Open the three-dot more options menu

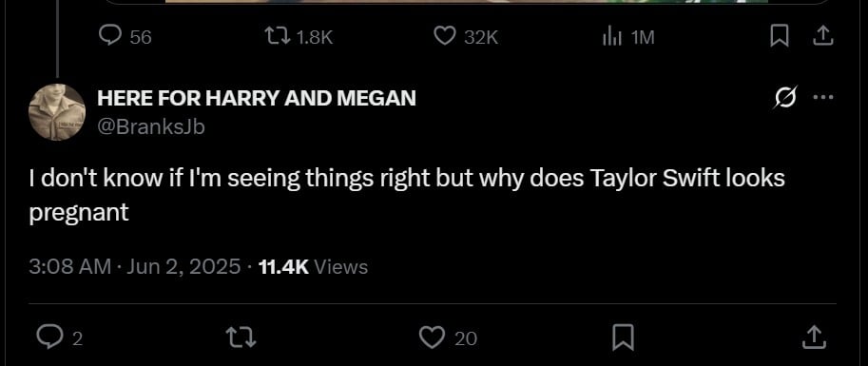coord(823,97)
